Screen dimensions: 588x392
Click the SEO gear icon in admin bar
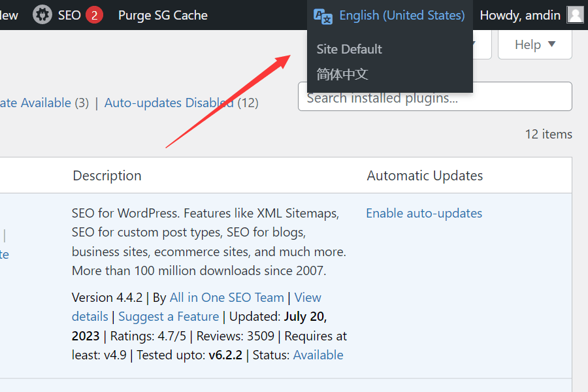pos(43,15)
